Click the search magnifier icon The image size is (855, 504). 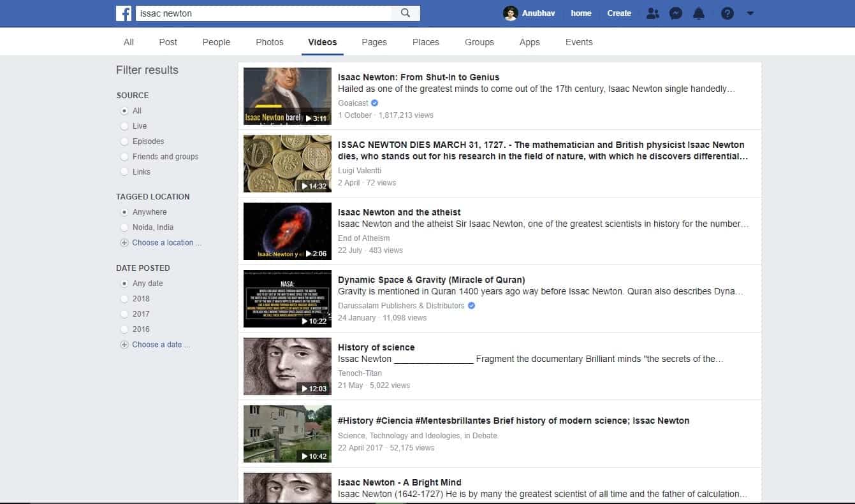tap(406, 13)
